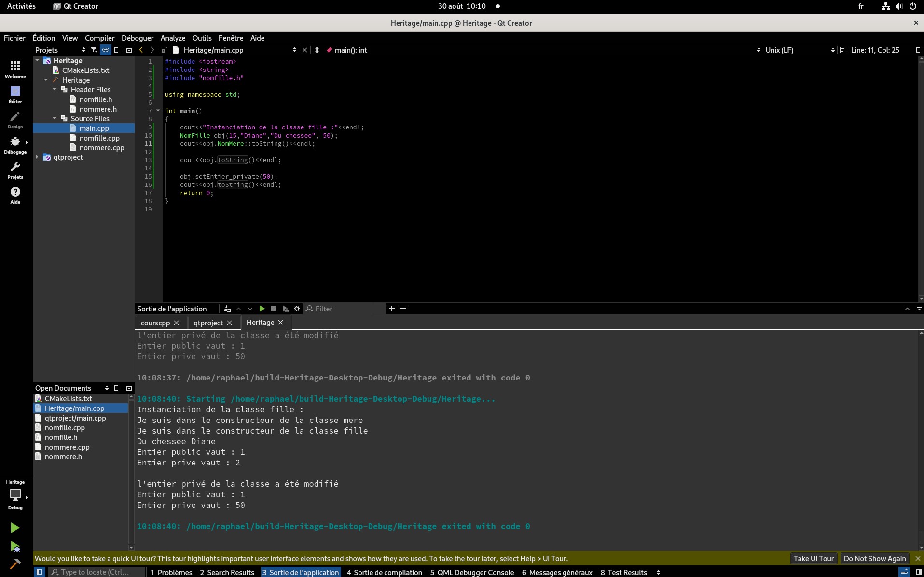Open the Débogage mode

pyautogui.click(x=15, y=145)
